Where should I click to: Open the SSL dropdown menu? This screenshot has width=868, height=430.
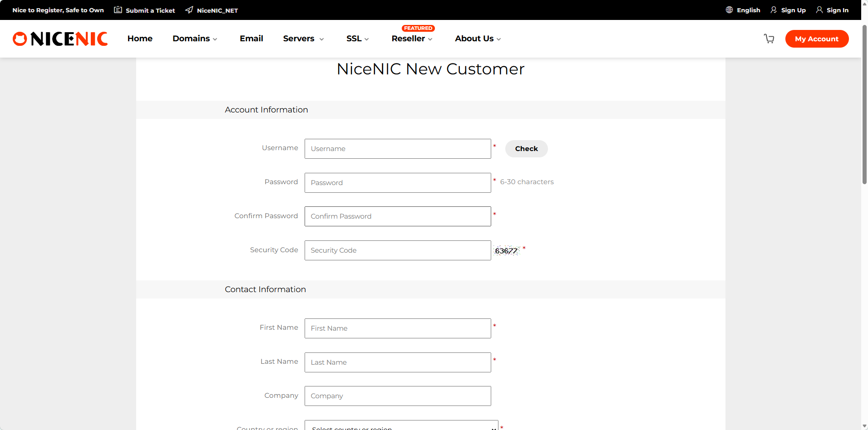pos(357,39)
